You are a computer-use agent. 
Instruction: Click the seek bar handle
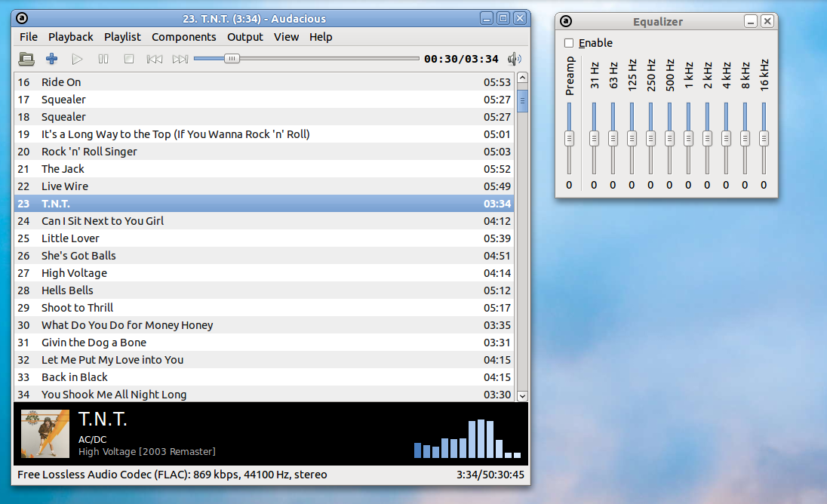click(232, 59)
